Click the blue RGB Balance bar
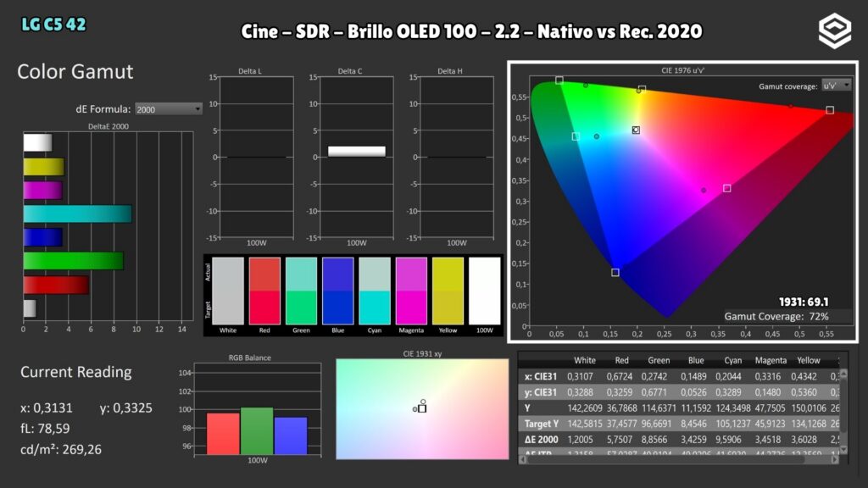Viewport: 868px width, 488px height. tap(291, 436)
